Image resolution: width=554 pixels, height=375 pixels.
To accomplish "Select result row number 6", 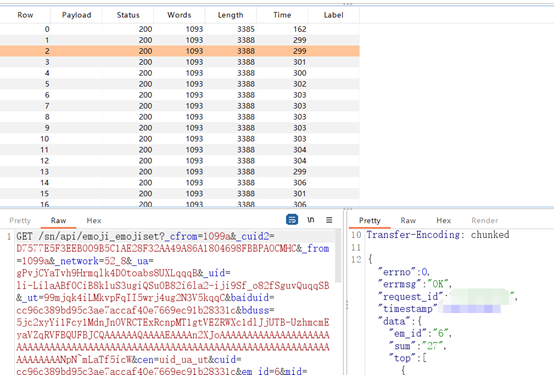I will click(180, 95).
